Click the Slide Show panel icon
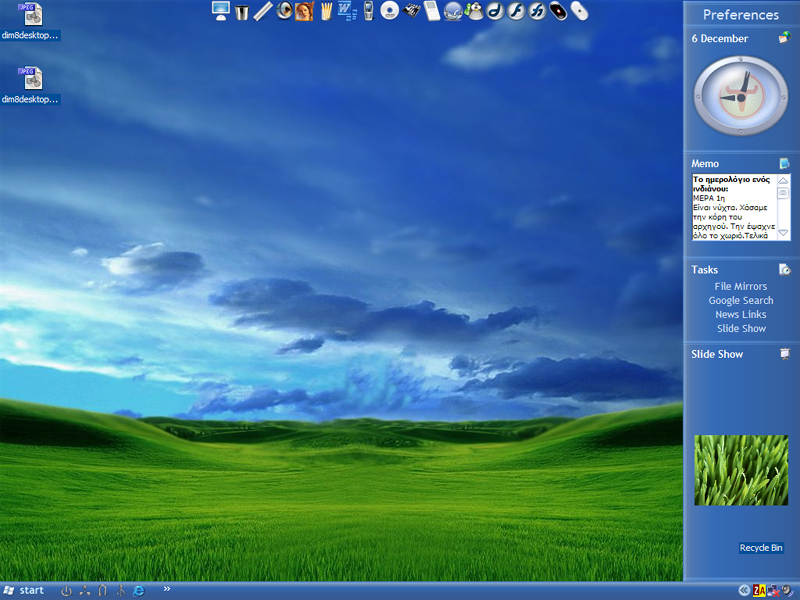The image size is (800, 600). 785,354
